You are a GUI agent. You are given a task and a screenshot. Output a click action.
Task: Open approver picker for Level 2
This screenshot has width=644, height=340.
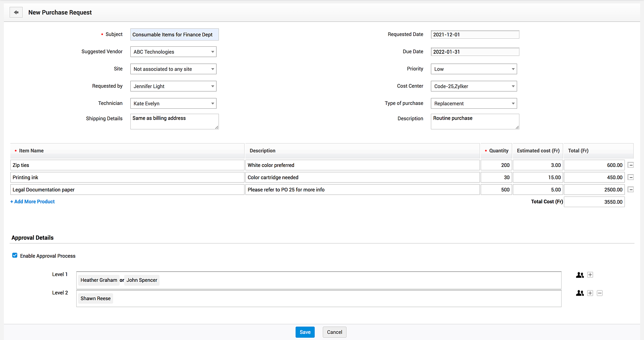click(x=580, y=293)
